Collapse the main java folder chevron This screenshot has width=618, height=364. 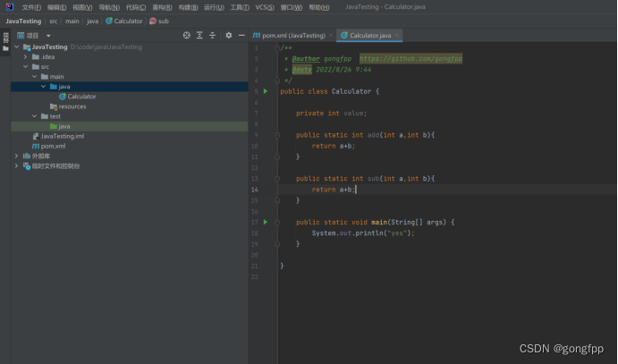pos(44,86)
